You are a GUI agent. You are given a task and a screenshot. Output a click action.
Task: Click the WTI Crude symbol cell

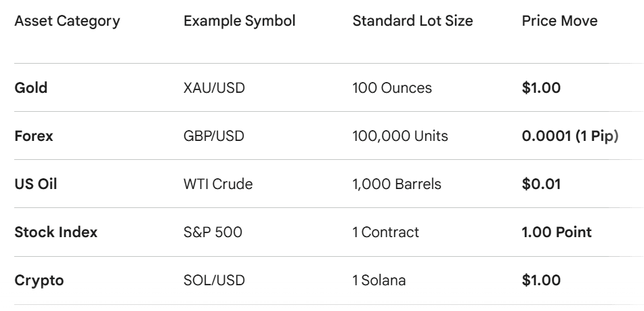coord(218,184)
